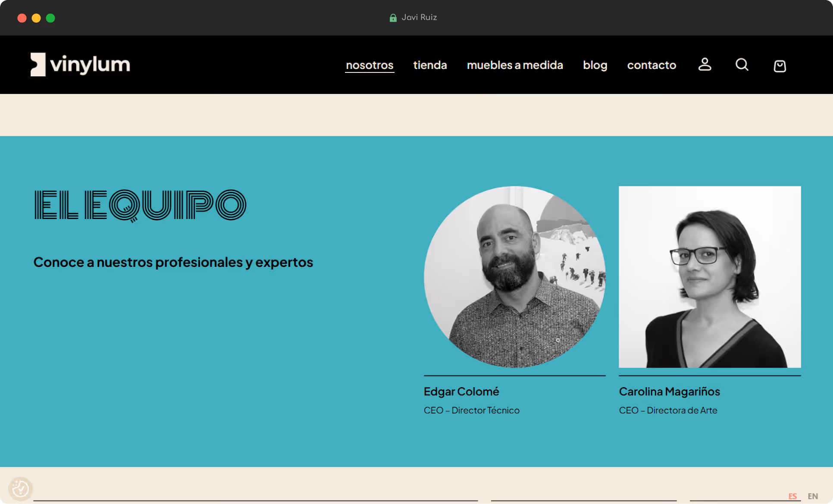Click the yellow minimize window button
Screen dimensions: 833x504
click(36, 18)
